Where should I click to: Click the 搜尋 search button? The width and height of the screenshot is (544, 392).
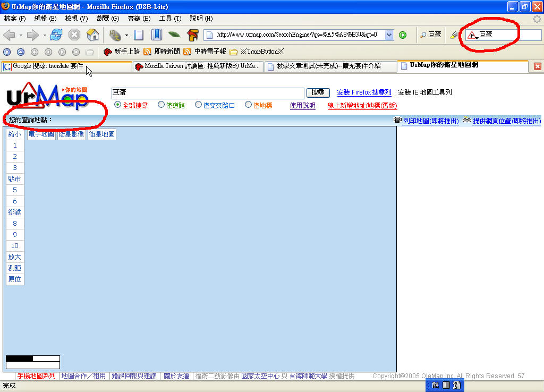tap(318, 92)
